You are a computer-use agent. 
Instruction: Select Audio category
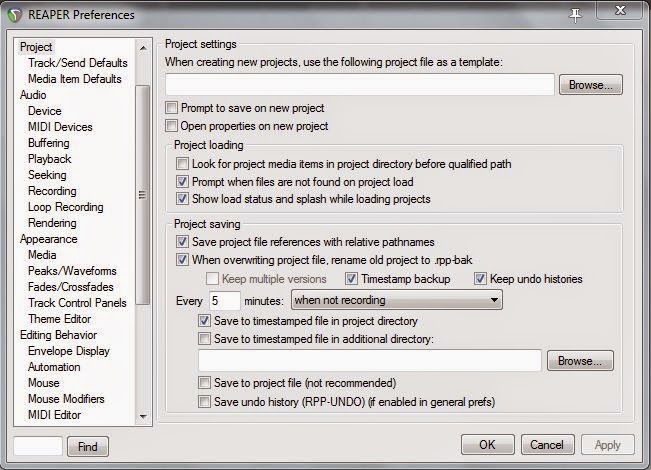pyautogui.click(x=33, y=95)
